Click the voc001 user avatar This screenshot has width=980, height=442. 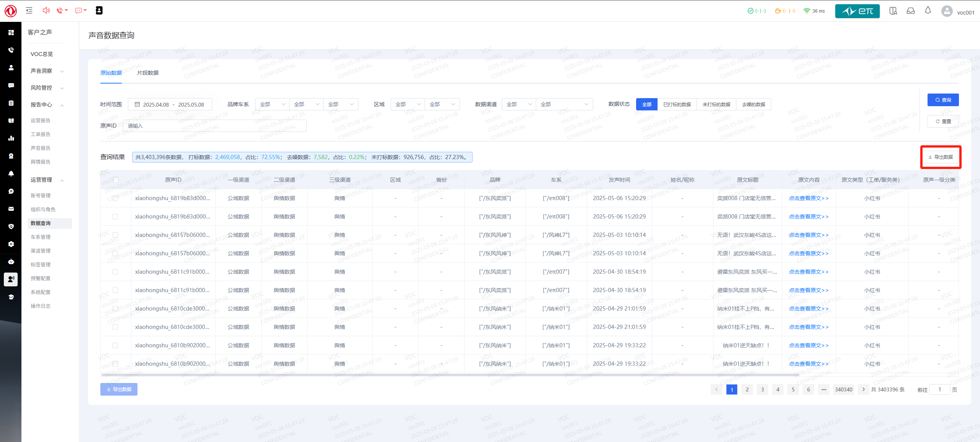[x=947, y=11]
